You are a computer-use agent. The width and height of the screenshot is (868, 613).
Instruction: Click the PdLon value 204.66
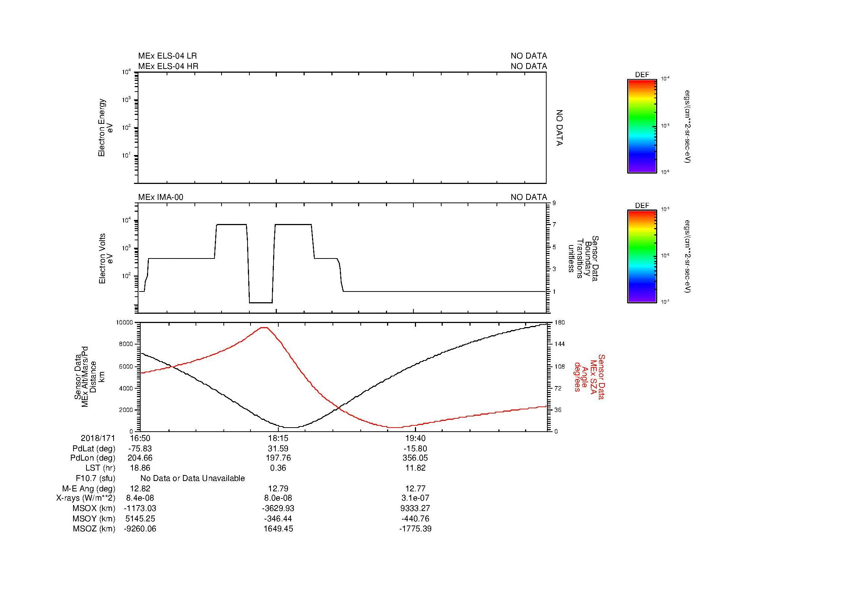(x=140, y=458)
